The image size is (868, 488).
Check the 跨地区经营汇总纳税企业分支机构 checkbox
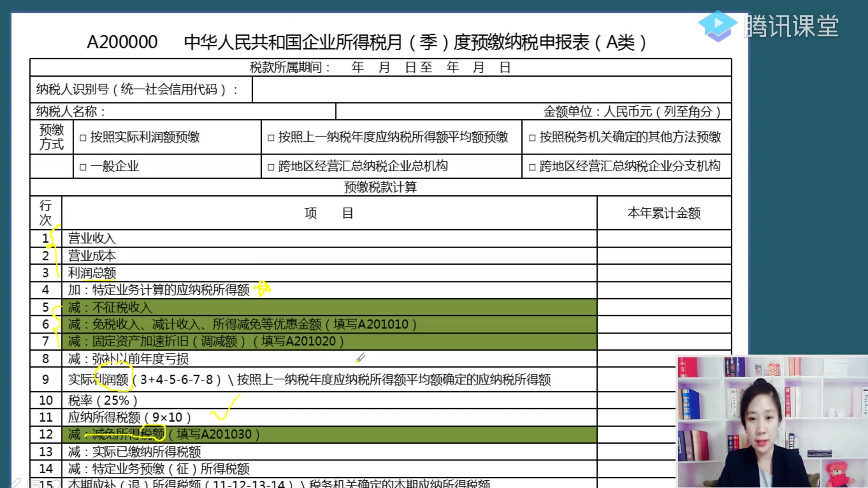(533, 166)
